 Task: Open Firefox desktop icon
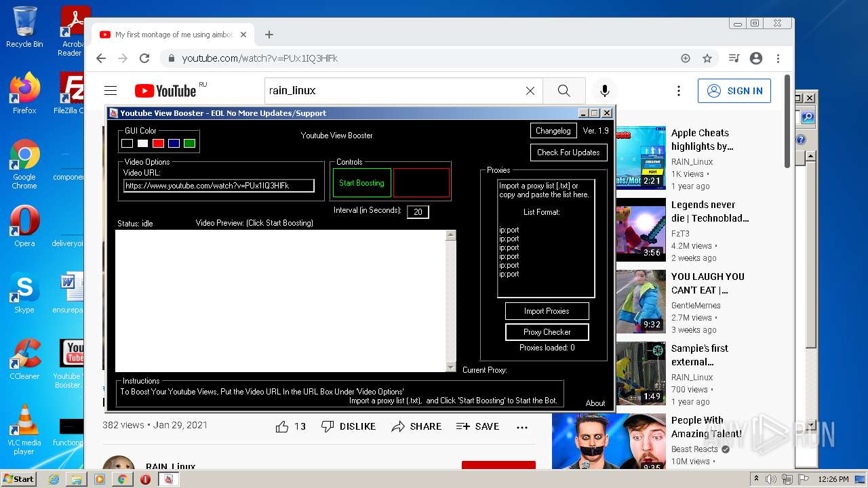[24, 94]
